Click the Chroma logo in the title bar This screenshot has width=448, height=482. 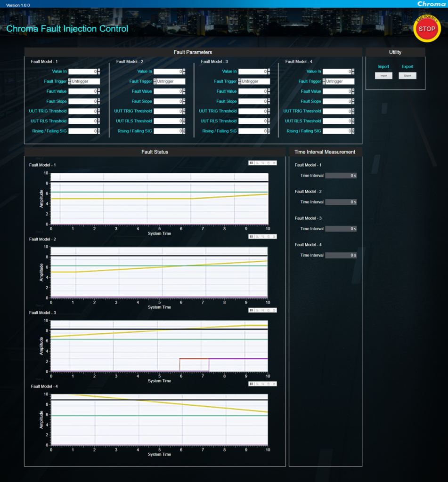pos(431,4)
